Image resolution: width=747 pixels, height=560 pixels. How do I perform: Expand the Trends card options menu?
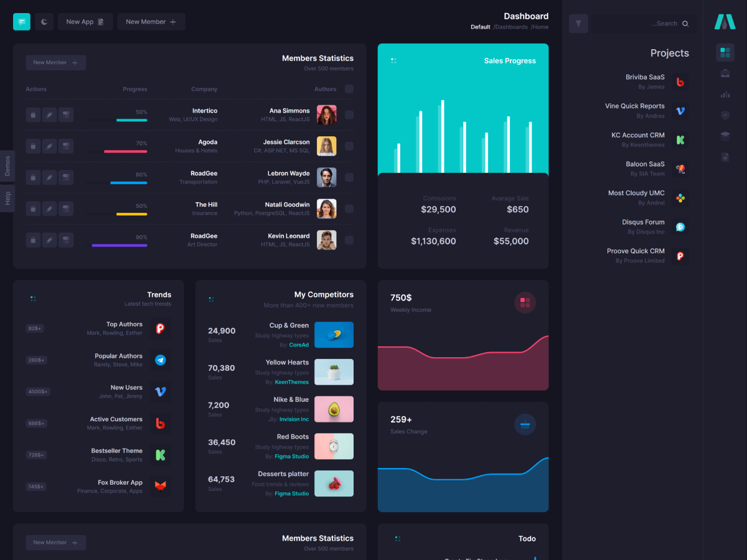pyautogui.click(x=33, y=299)
